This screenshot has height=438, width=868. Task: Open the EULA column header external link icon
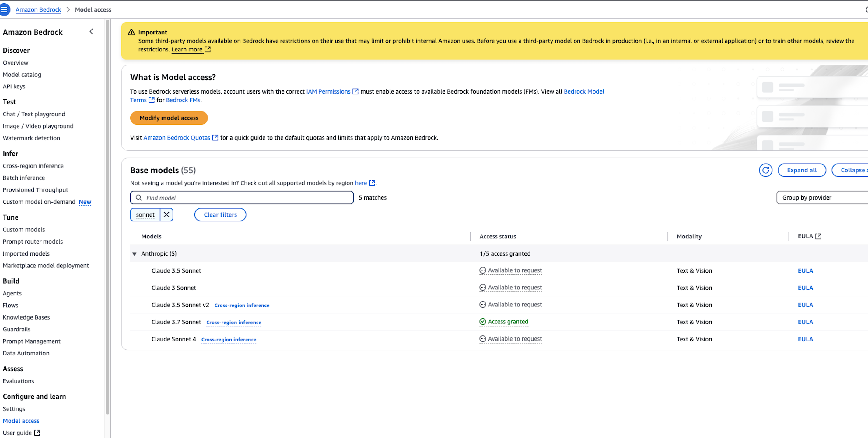[819, 236]
